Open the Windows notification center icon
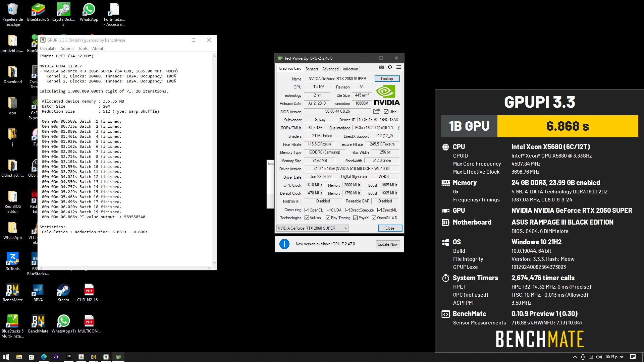644x362 pixels. [633, 357]
